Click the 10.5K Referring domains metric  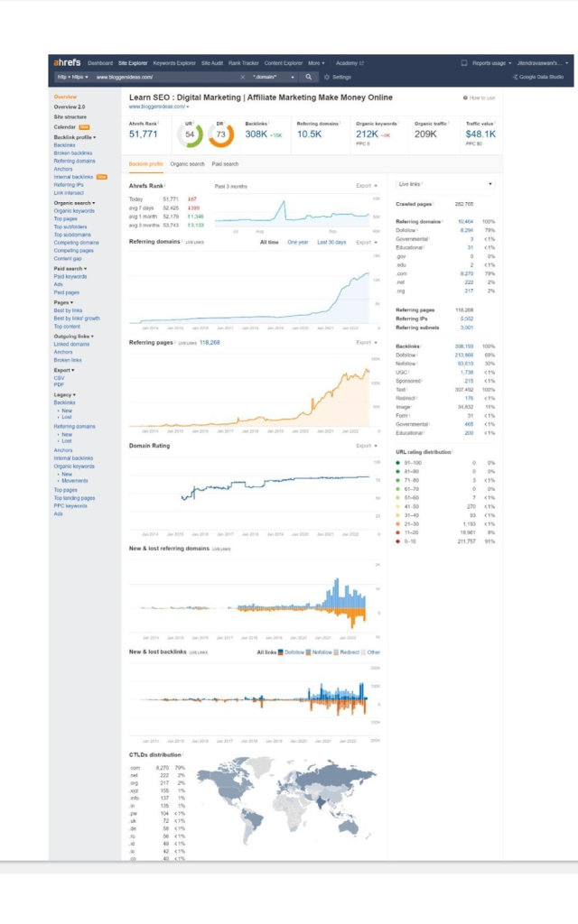309,134
